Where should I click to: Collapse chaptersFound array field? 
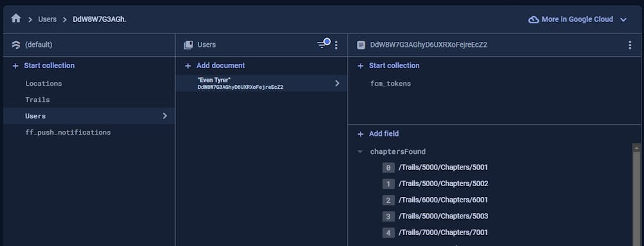pos(360,151)
